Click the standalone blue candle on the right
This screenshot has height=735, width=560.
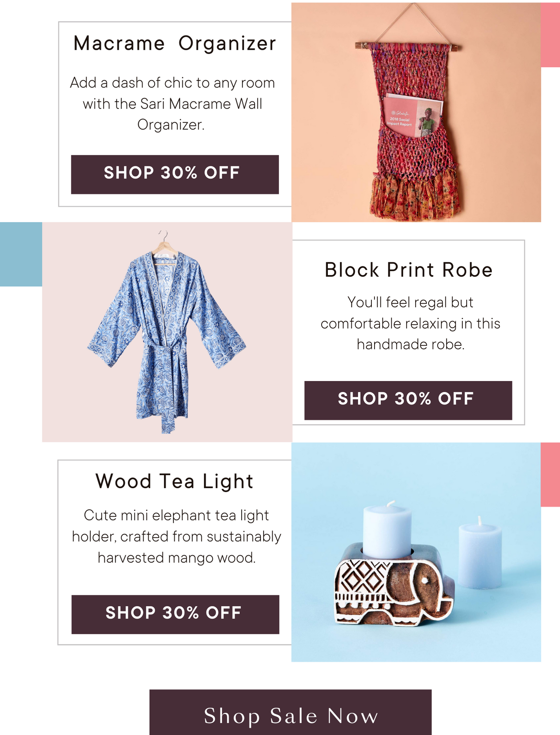coord(480,553)
